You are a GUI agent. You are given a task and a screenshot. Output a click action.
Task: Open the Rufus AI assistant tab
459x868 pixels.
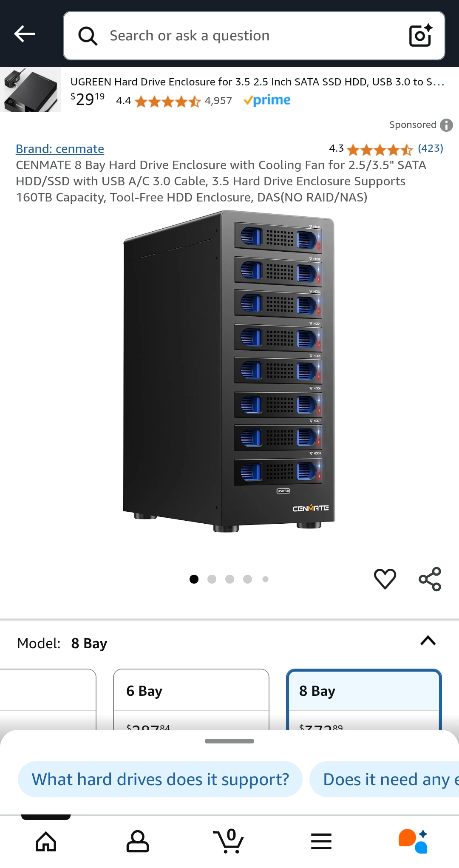tap(413, 841)
